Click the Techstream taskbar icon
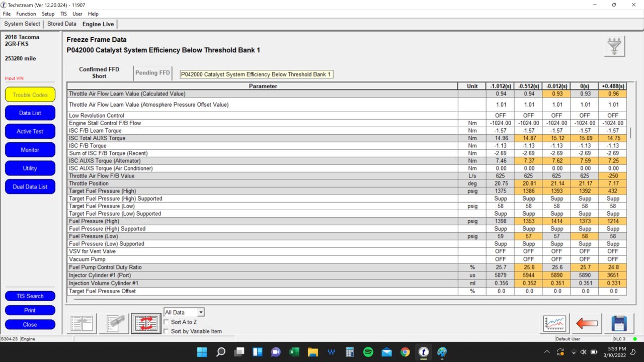644x362 pixels. [x=424, y=352]
